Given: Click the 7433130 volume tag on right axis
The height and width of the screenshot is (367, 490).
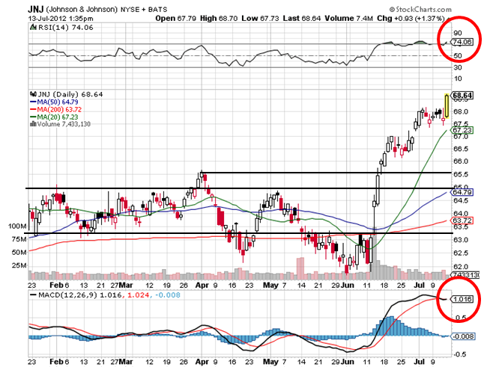Looking at the screenshot, I should coord(465,275).
